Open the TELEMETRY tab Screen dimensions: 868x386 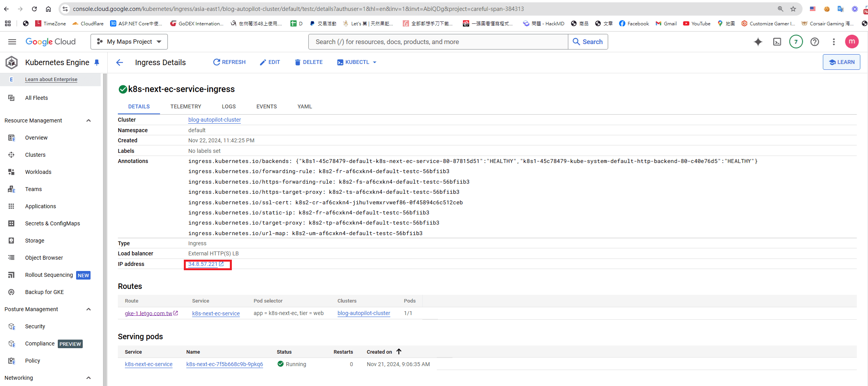(186, 106)
